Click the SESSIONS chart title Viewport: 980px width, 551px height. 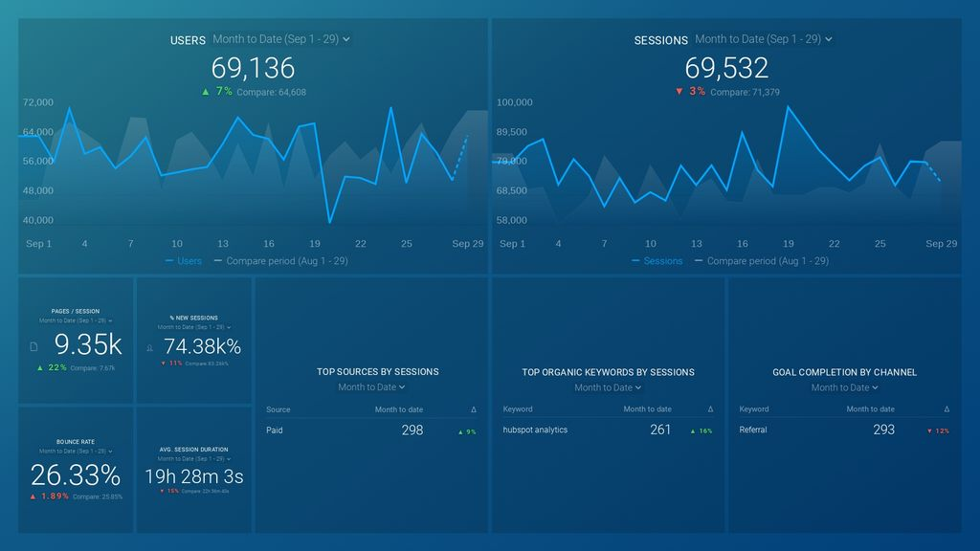click(660, 40)
